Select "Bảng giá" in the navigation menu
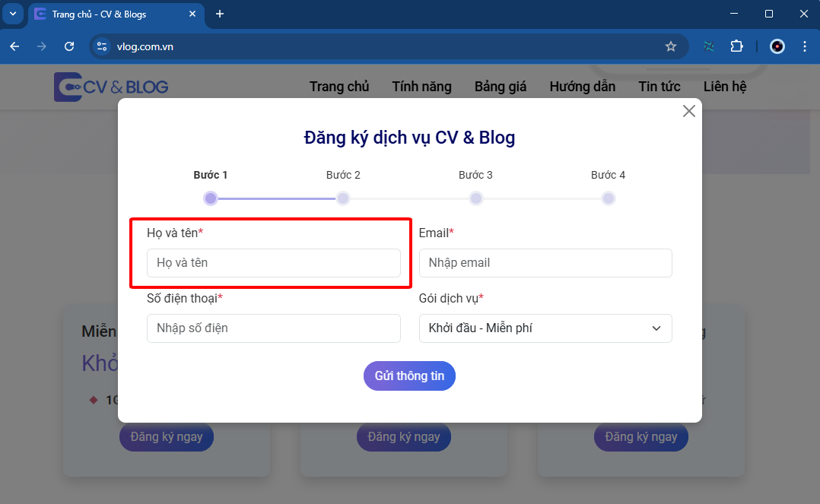 500,86
